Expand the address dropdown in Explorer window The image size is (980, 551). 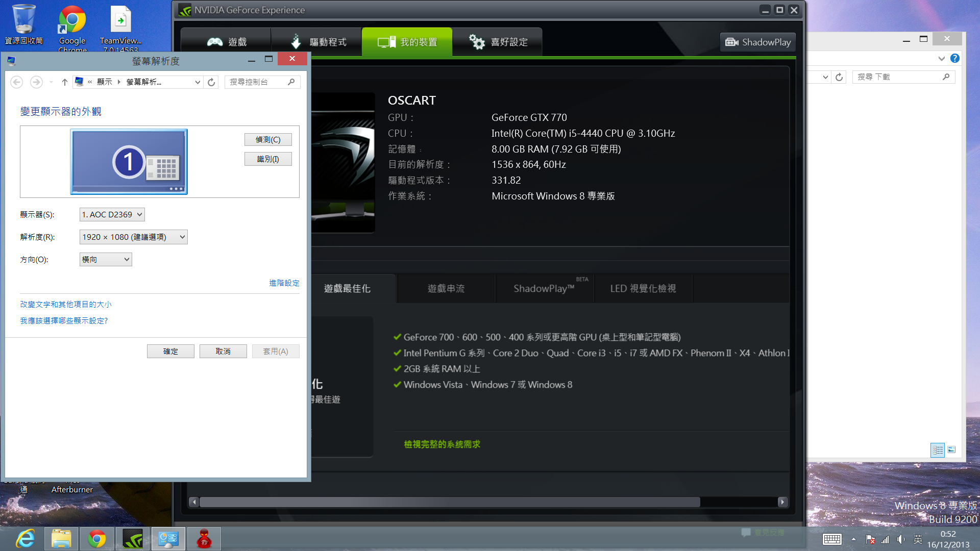[825, 77]
